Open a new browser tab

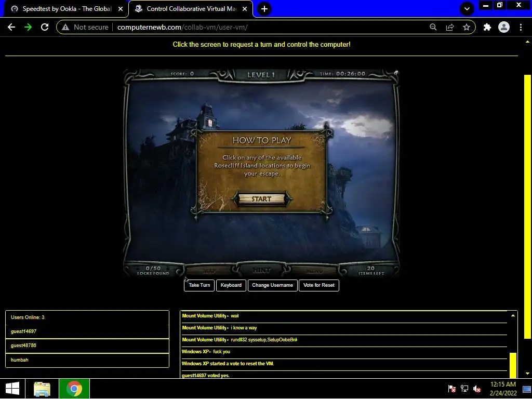pyautogui.click(x=264, y=9)
